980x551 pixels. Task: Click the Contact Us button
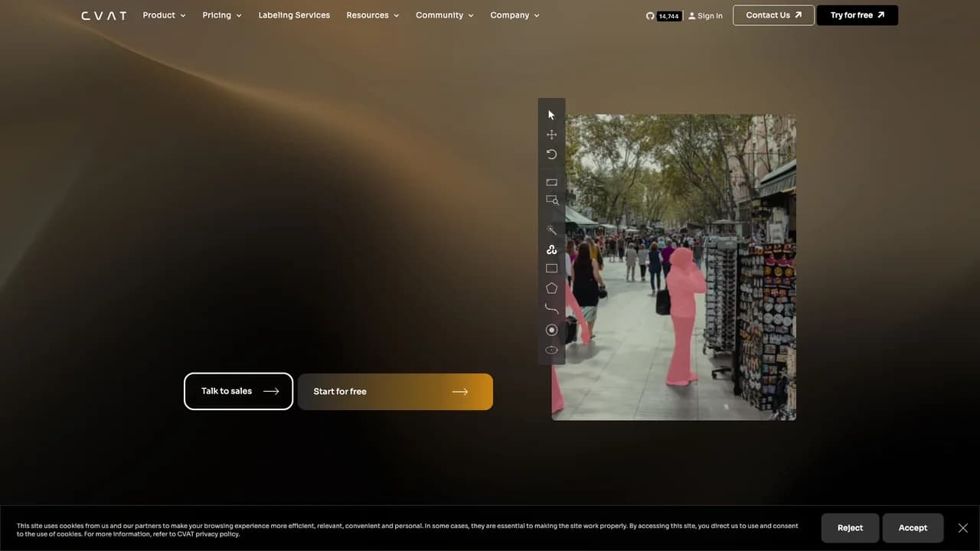(x=773, y=15)
